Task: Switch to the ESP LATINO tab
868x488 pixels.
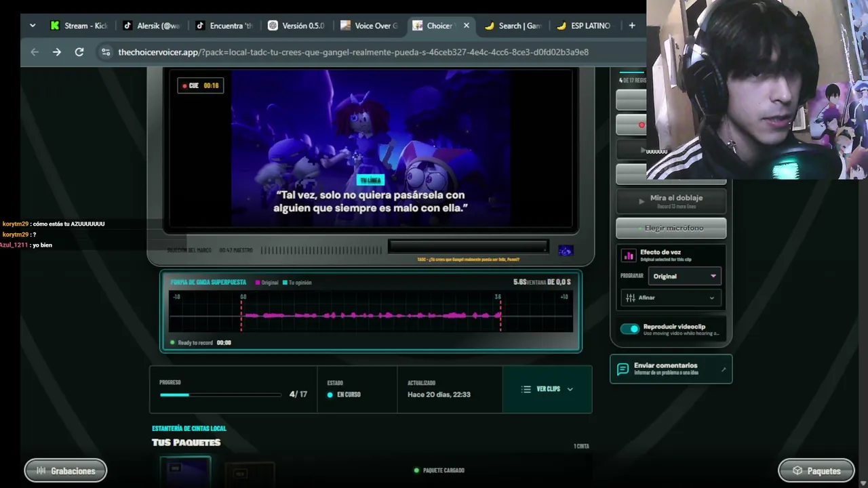Action: pyautogui.click(x=585, y=26)
